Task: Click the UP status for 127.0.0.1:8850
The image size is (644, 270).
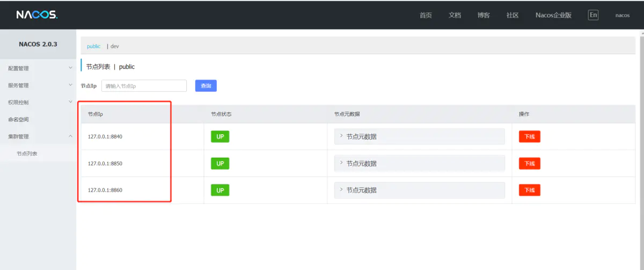Action: coord(220,163)
